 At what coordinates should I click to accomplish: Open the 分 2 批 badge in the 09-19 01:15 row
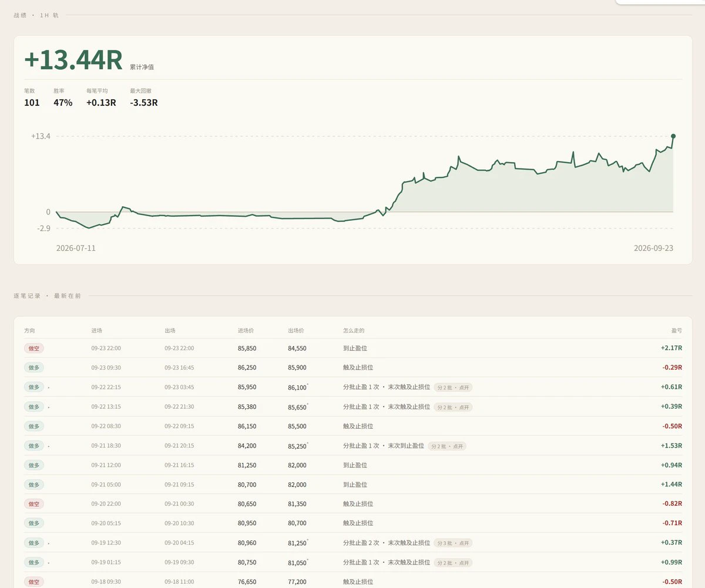click(x=453, y=562)
